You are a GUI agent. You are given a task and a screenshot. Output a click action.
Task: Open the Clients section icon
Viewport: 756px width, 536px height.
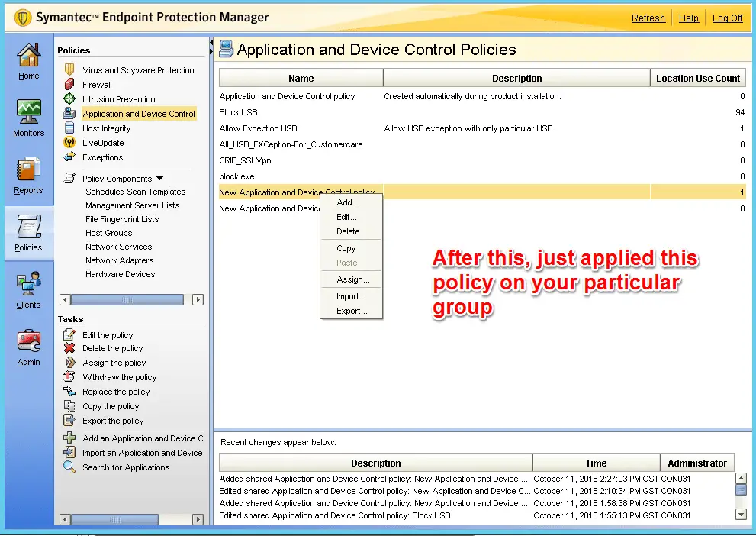pos(28,284)
